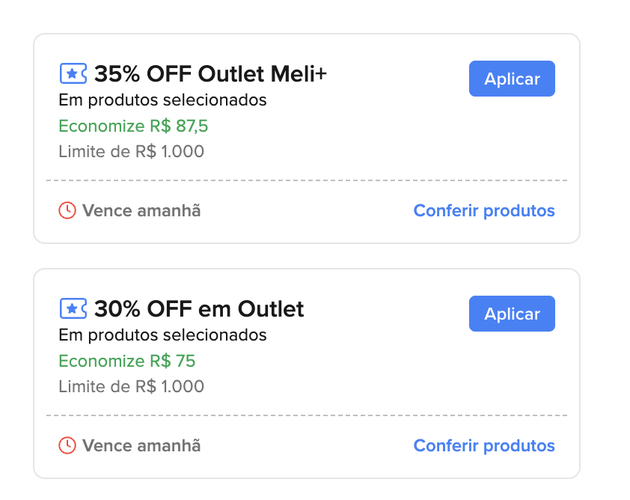Select the 30% OFF em Outlet title

click(199, 309)
